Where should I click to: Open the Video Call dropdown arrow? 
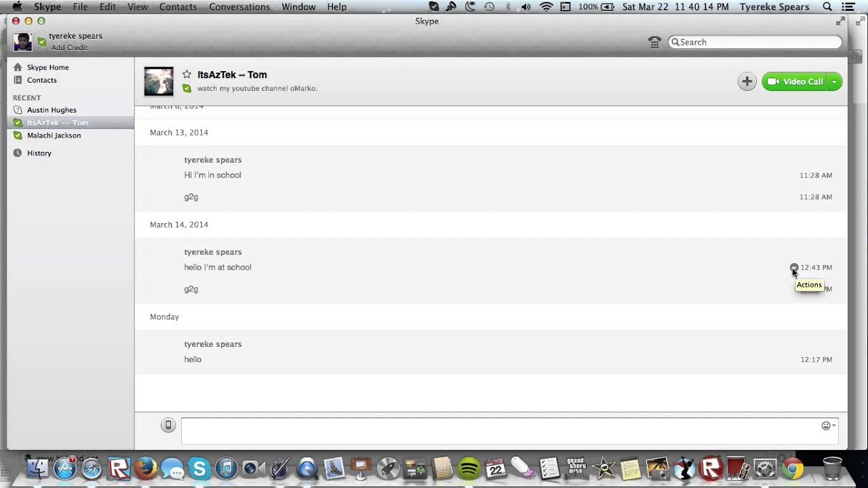click(x=835, y=81)
